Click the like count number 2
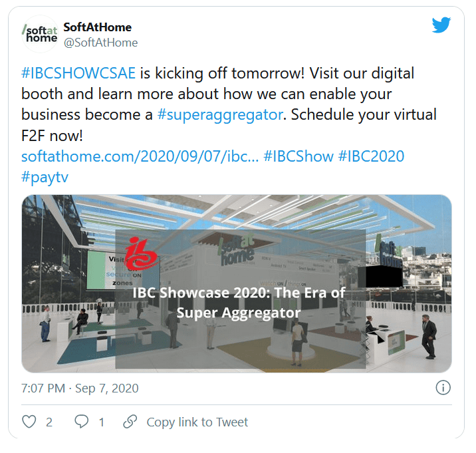The width and height of the screenshot is (476, 453). (49, 422)
